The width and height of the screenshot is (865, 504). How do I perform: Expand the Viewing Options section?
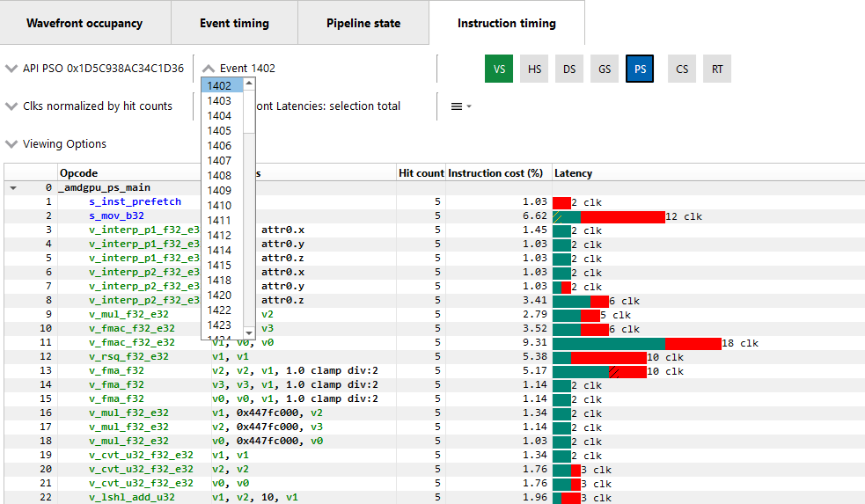pos(55,144)
